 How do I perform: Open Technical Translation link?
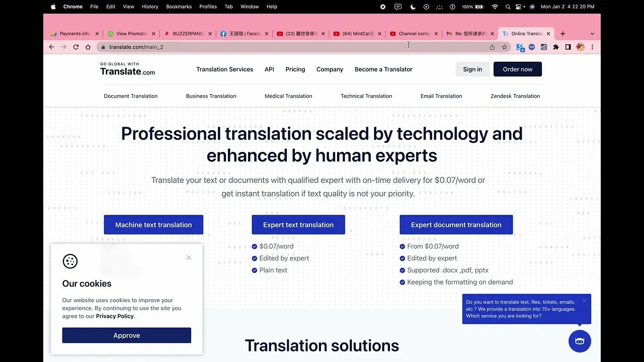pyautogui.click(x=366, y=96)
